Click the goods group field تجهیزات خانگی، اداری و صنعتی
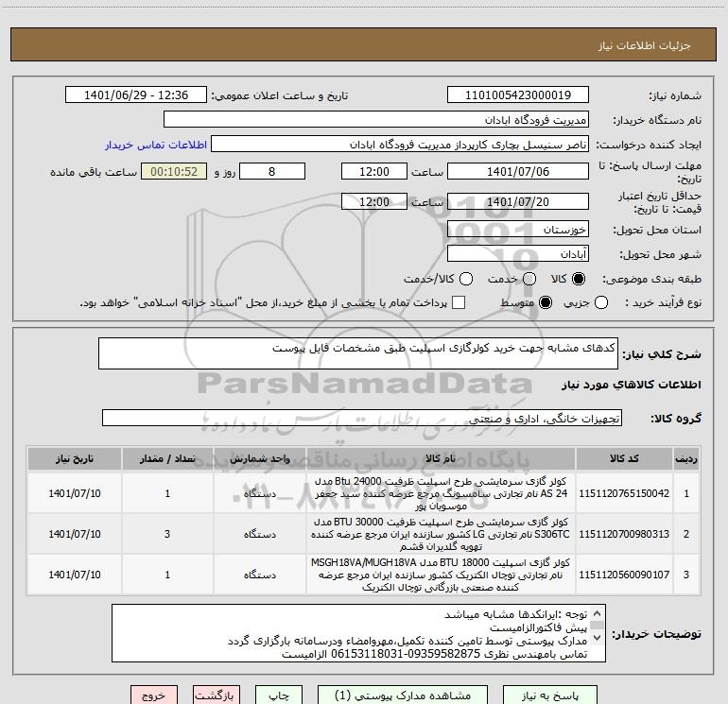 click(x=362, y=418)
